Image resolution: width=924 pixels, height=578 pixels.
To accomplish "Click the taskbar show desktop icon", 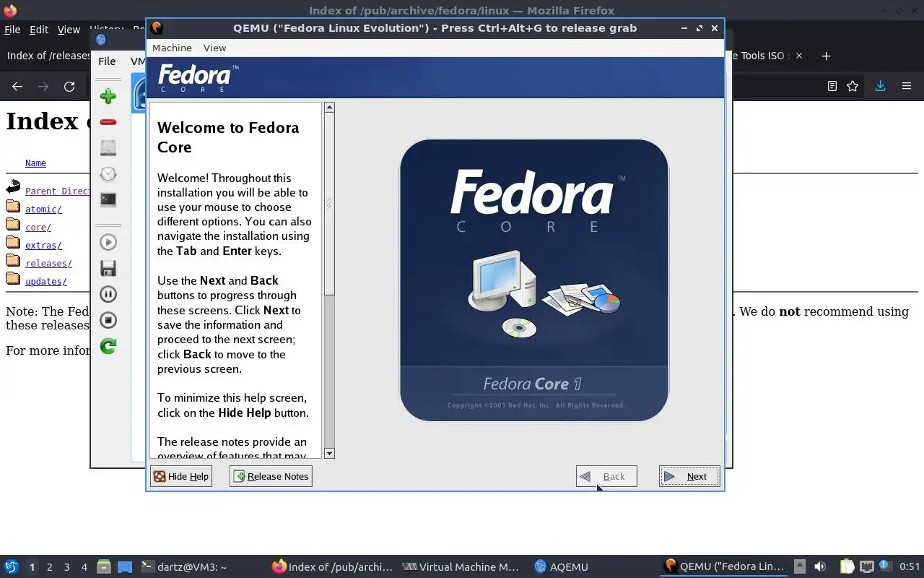I will (x=125, y=566).
